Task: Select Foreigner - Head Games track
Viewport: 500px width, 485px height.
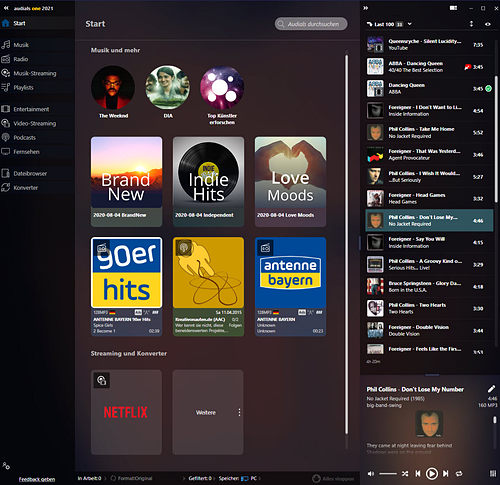Action: (429, 199)
